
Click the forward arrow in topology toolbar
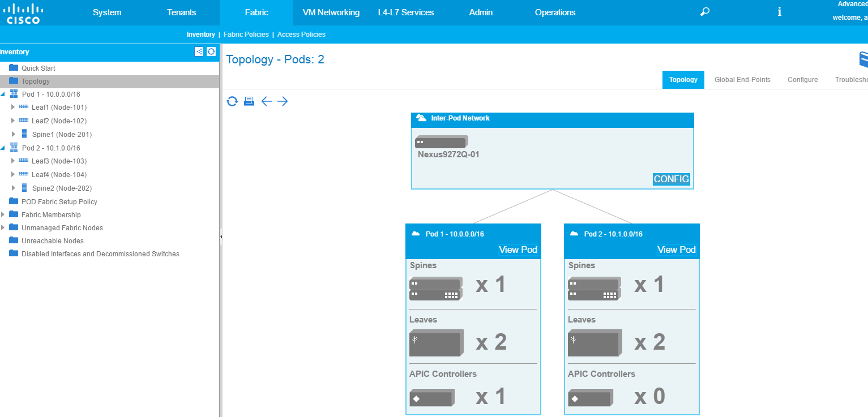(283, 101)
